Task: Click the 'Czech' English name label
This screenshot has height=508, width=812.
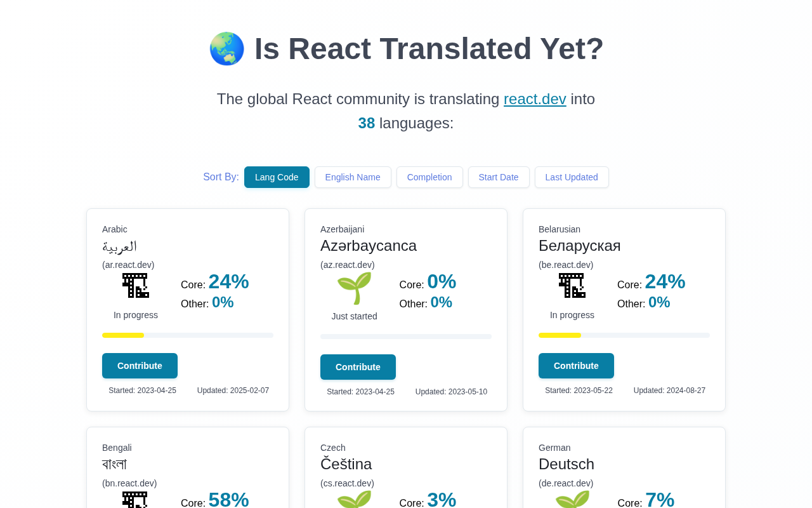Action: pos(333,448)
